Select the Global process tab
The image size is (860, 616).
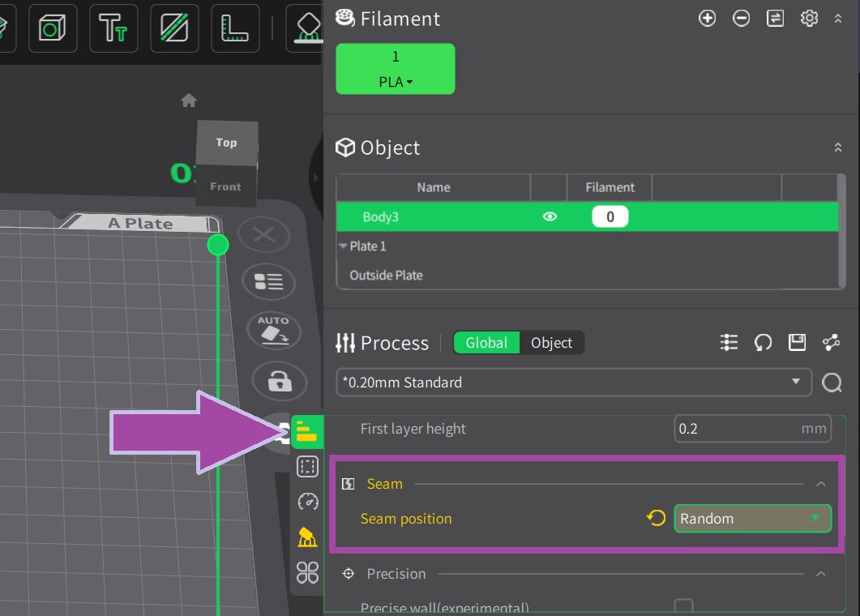coord(486,343)
